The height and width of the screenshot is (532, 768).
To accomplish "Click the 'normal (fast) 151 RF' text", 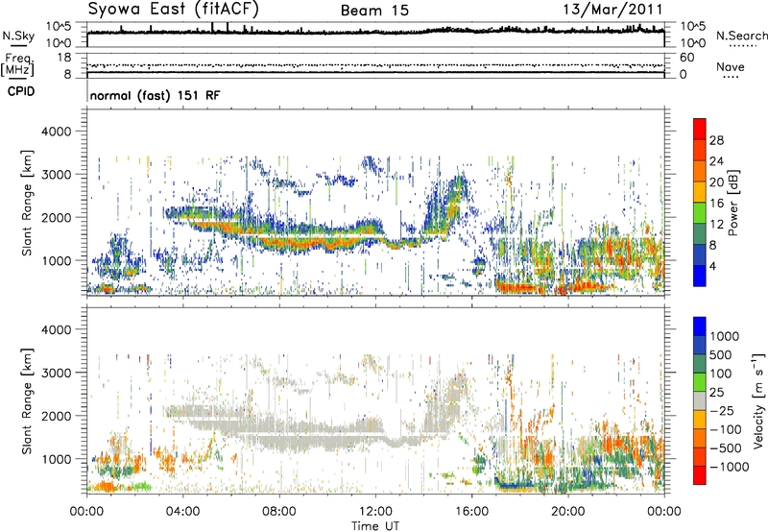I will click(x=155, y=95).
